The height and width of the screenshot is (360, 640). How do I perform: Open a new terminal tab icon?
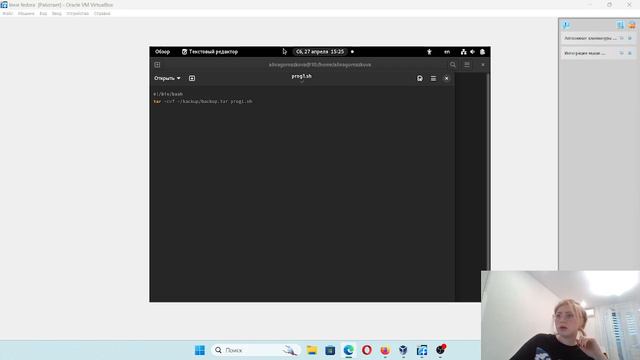157,64
